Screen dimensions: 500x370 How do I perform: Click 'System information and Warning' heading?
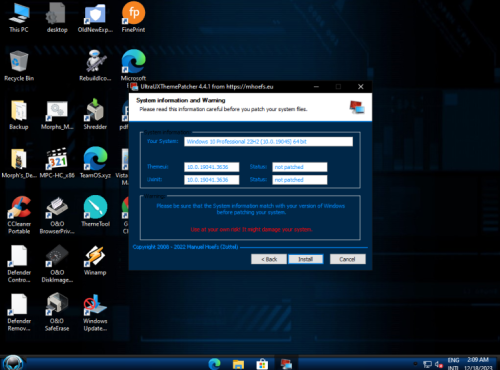pos(181,100)
